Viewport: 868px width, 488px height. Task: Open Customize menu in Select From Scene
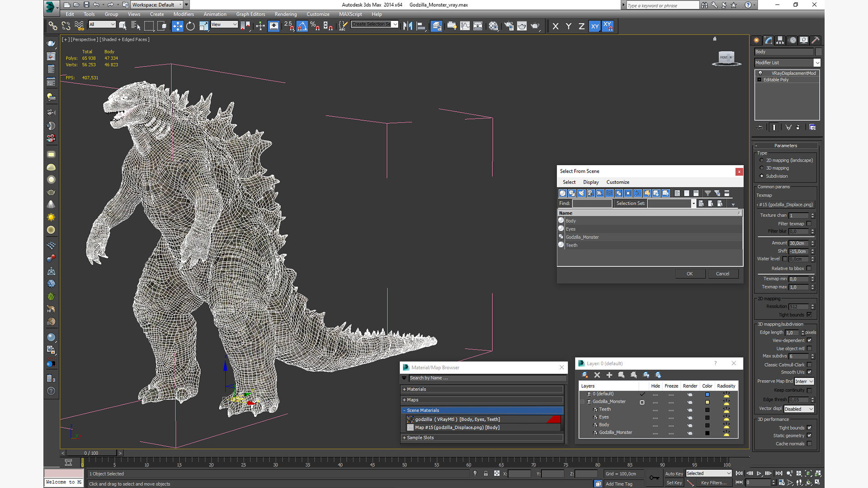click(618, 183)
